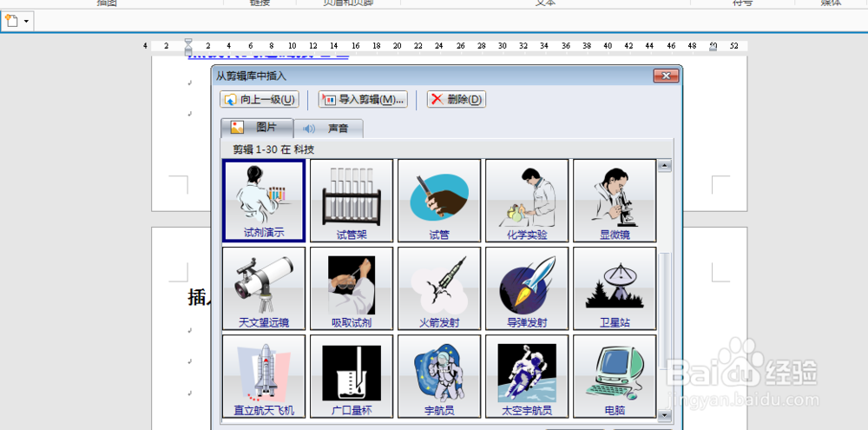Image resolution: width=868 pixels, height=430 pixels.
Task: Select the 卫星站 clip art thumbnail
Action: coord(615,288)
